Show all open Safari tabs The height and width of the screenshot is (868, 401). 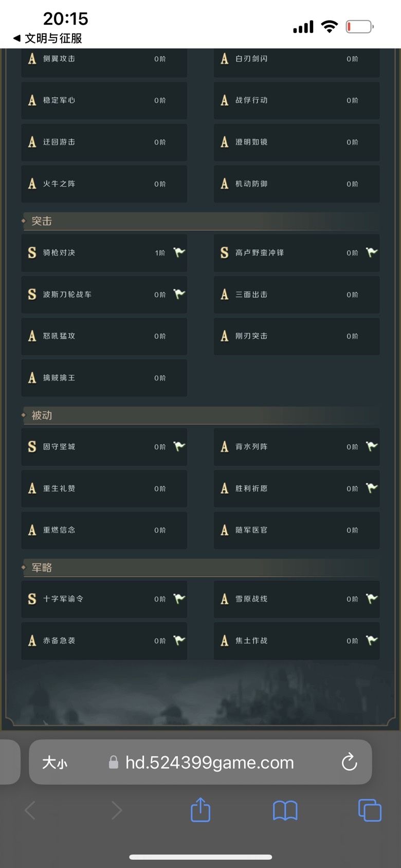tap(369, 810)
